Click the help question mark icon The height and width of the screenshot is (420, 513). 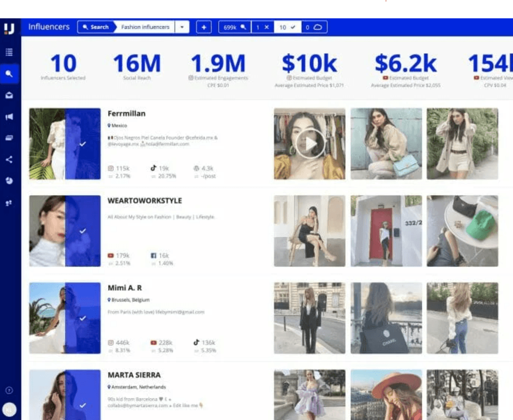coord(9,390)
